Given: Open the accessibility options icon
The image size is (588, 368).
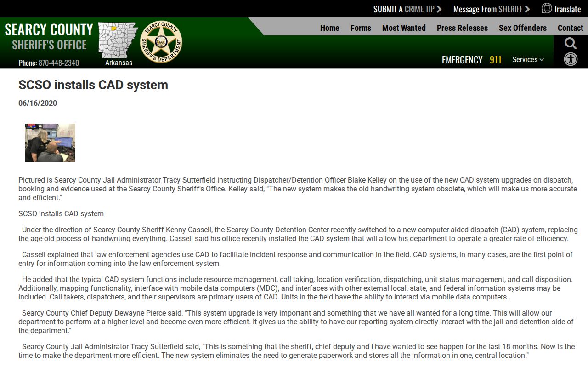Looking at the screenshot, I should [571, 59].
